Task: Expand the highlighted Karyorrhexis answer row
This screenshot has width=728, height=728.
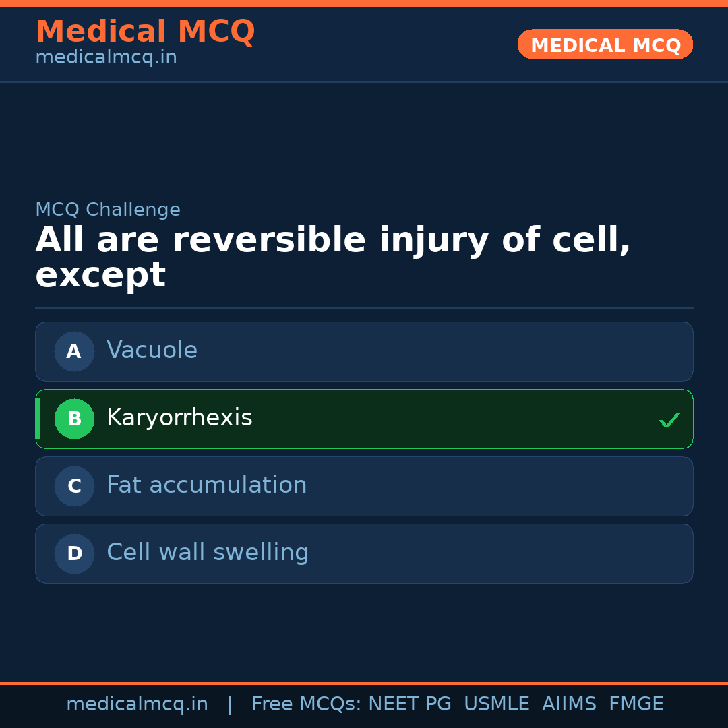Action: tap(364, 419)
